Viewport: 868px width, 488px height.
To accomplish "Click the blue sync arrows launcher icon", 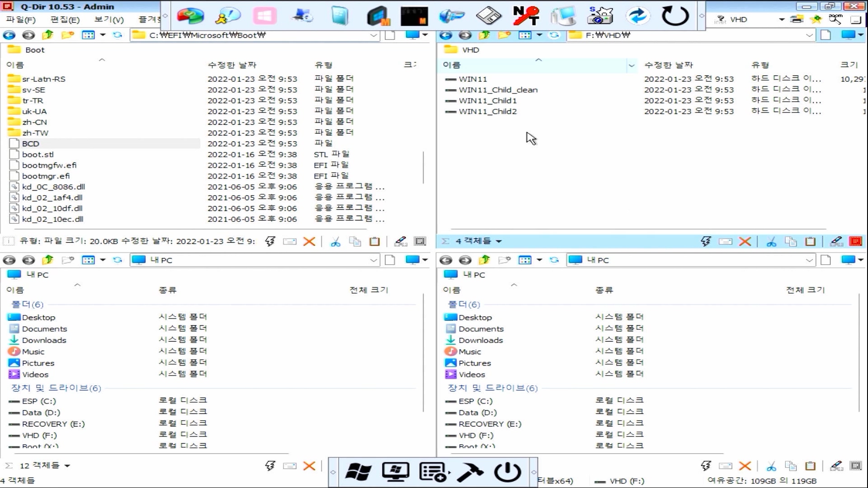I will [x=637, y=16].
